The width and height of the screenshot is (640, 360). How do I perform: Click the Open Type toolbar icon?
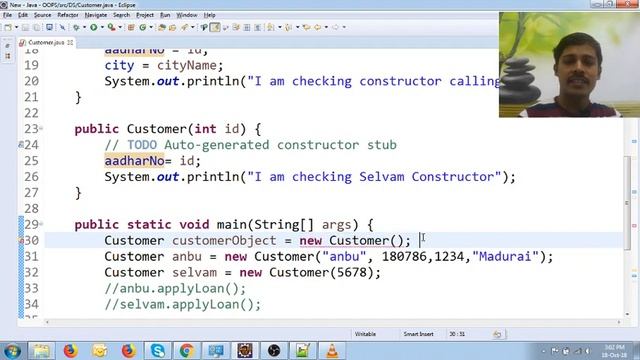(x=162, y=27)
